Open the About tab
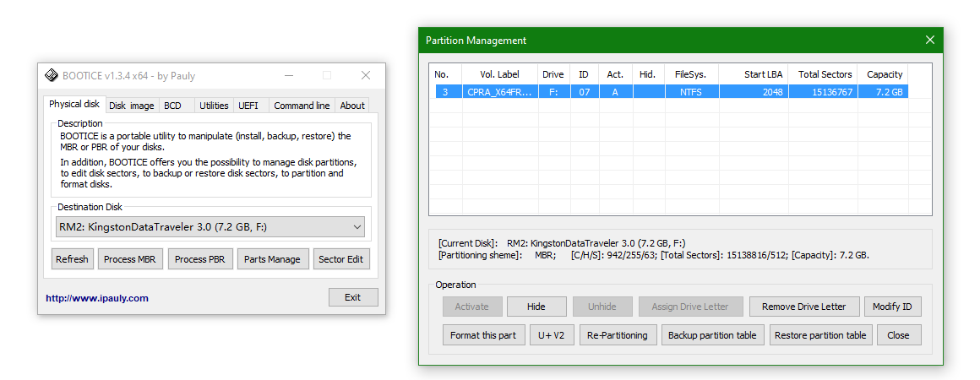The height and width of the screenshot is (380, 980). [x=352, y=106]
